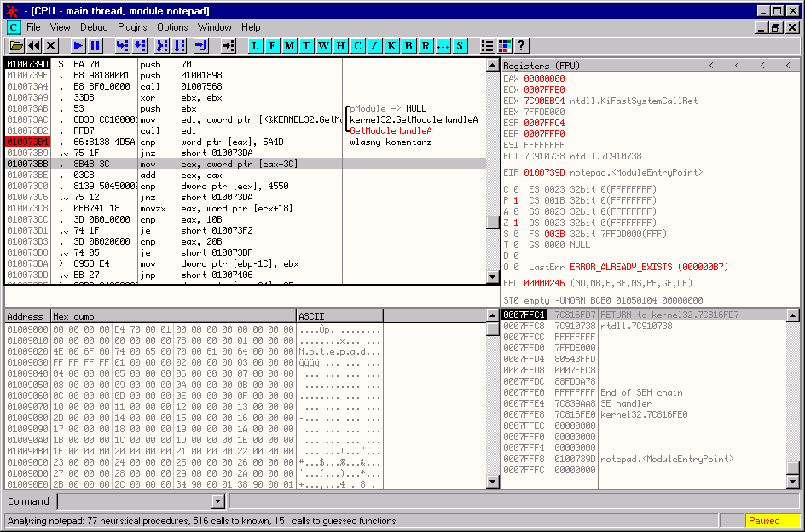Open debugging options list icon
The image size is (805, 532).
tap(487, 46)
